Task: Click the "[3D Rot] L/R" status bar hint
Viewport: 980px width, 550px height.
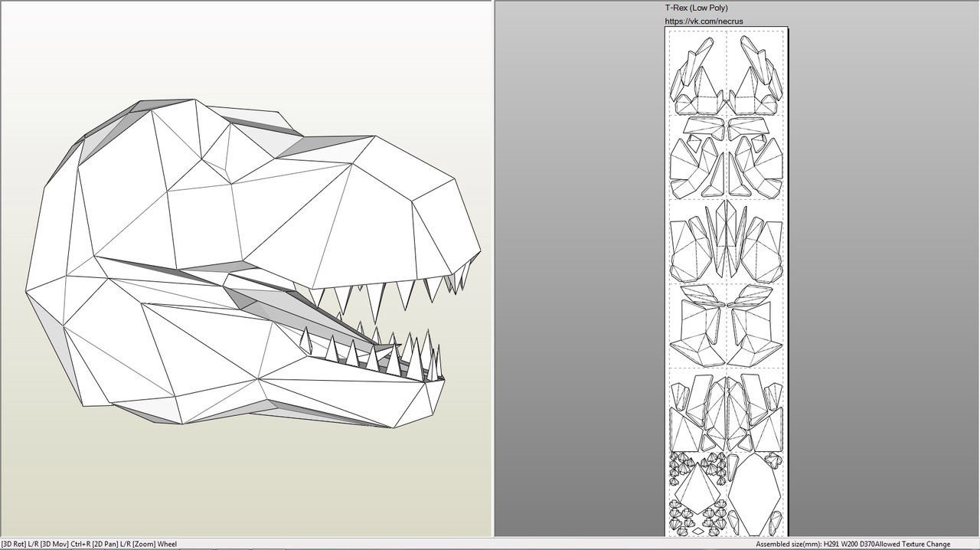Action: coord(19,545)
